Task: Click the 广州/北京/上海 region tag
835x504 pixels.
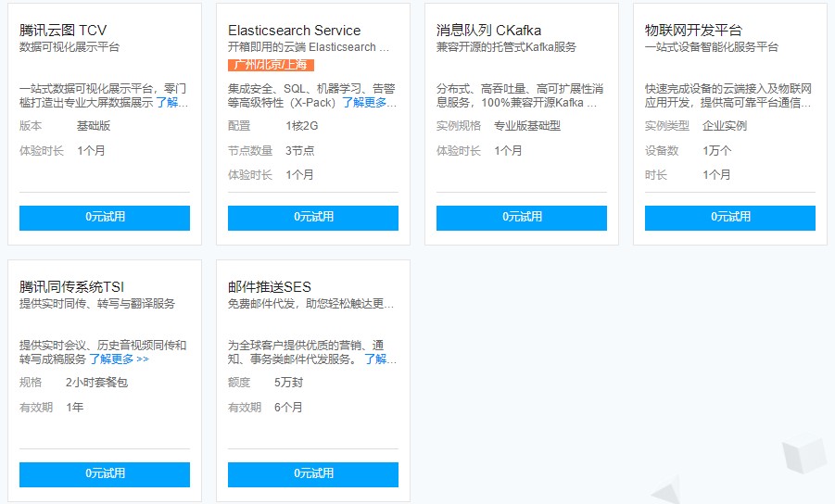Action: [x=271, y=65]
